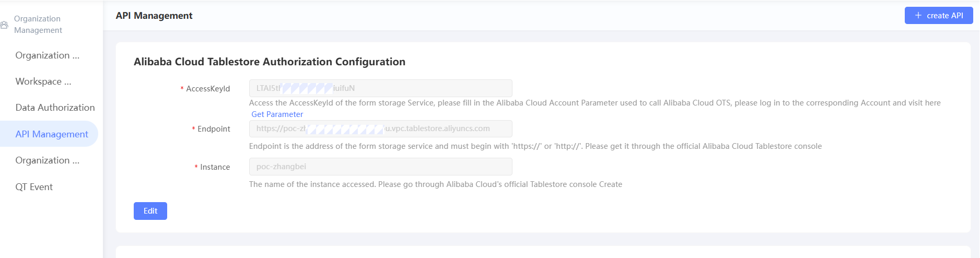
Task: Open the Get Parameter link
Action: pyautogui.click(x=277, y=114)
